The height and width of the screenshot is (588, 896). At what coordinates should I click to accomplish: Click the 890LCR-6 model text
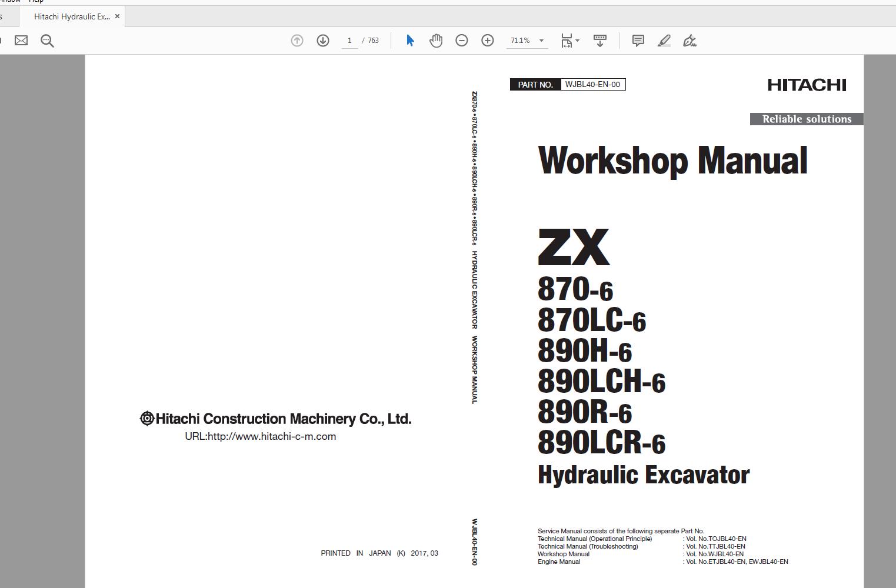click(601, 443)
